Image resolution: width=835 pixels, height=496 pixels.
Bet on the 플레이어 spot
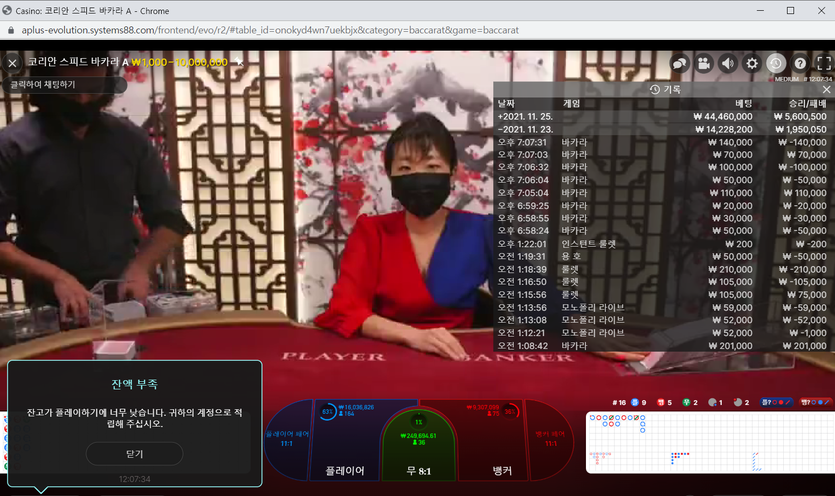(x=345, y=440)
